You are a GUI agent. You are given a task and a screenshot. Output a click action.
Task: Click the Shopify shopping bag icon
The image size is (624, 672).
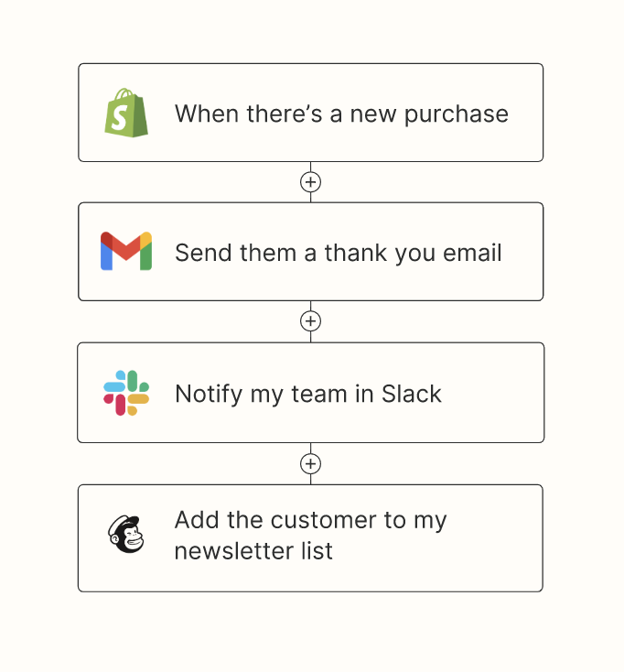[x=126, y=114]
